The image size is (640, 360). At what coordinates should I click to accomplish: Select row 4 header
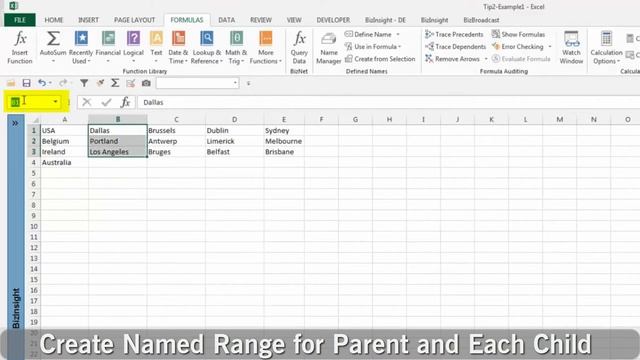(33, 162)
